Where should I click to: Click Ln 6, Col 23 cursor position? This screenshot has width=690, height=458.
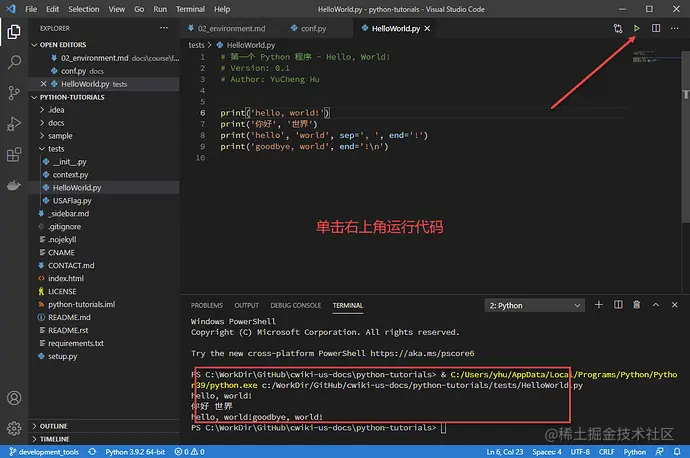505,451
